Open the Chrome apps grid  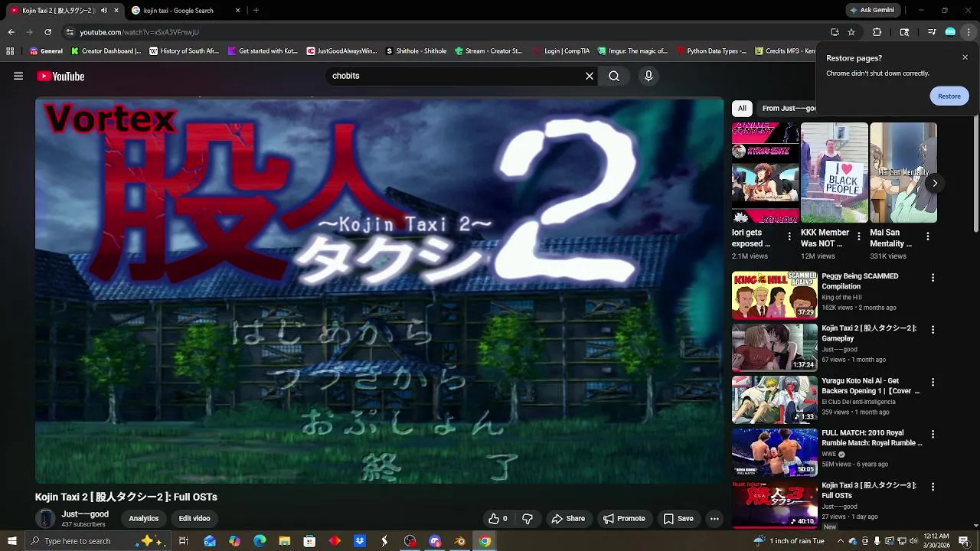pyautogui.click(x=10, y=51)
